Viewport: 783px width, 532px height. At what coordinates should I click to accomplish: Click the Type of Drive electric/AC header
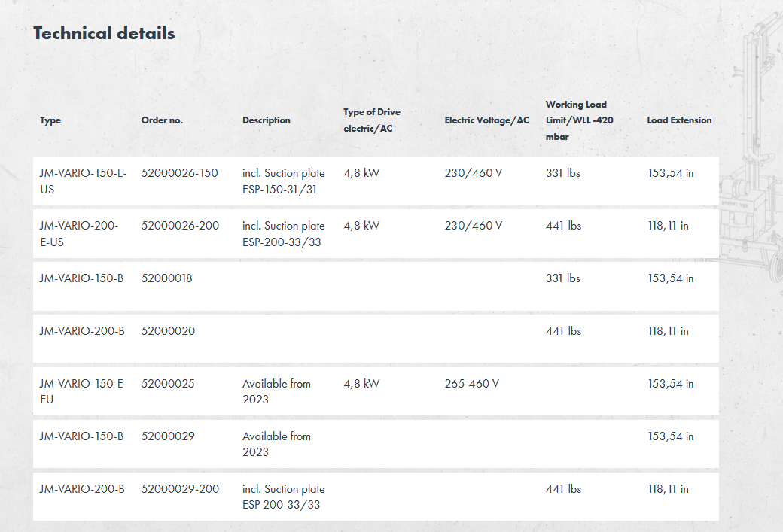pos(372,120)
